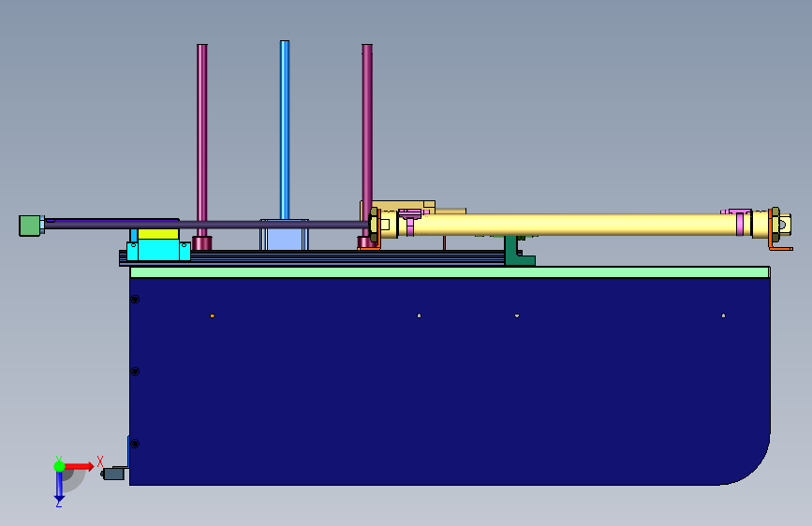Click the red X axis arrow of the triad
The width and height of the screenshot is (812, 526).
coord(80,466)
